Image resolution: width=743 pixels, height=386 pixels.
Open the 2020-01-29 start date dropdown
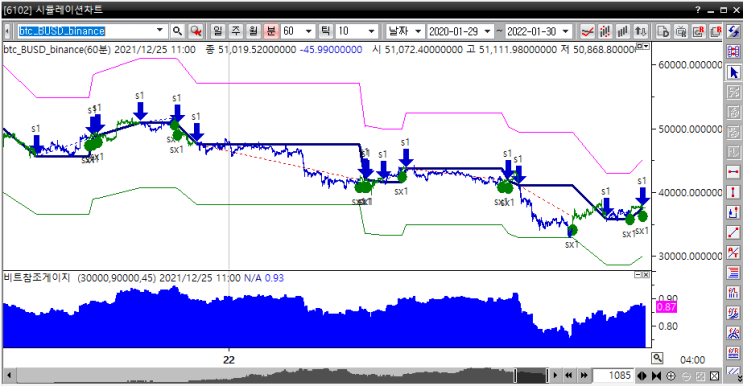point(488,32)
